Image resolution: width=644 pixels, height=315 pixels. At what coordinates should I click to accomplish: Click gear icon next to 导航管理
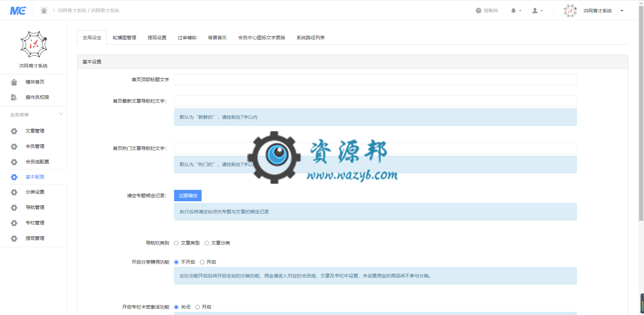[x=14, y=208]
